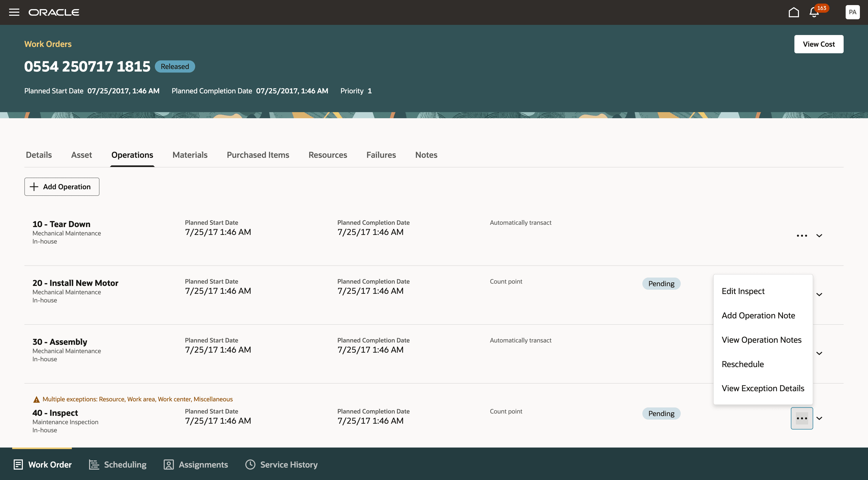Select Reschedule from the context menu
The image size is (868, 480).
point(743,364)
